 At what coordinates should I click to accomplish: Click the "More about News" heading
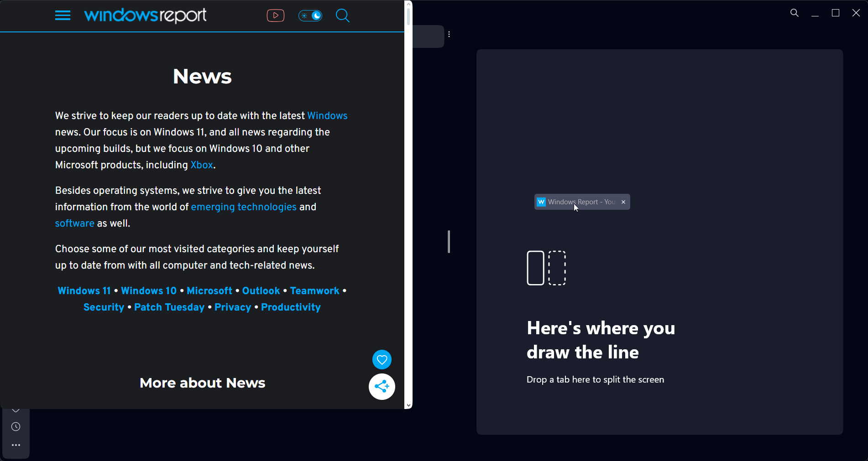[202, 383]
